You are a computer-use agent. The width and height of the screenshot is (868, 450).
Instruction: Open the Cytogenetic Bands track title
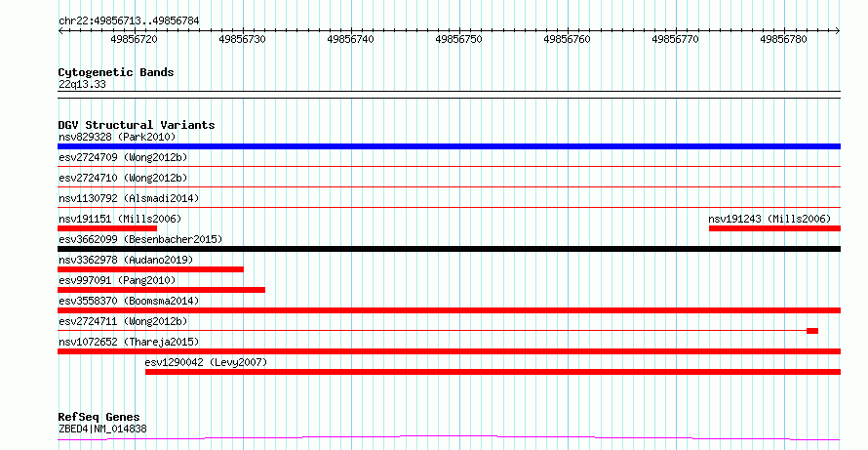(116, 72)
